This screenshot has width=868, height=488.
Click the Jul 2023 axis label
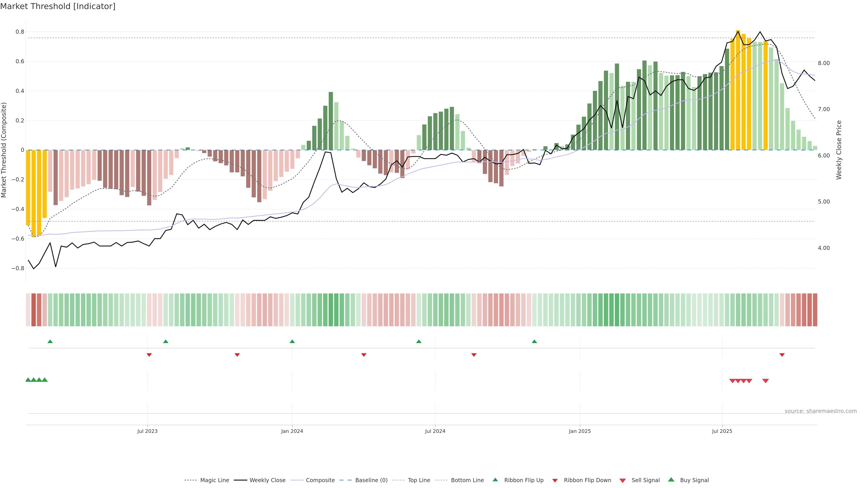point(147,431)
